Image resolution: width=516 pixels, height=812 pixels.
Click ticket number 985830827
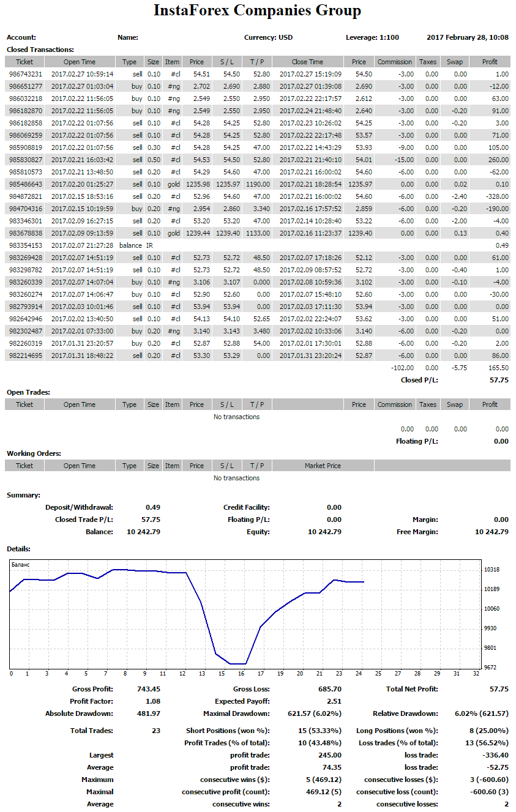click(26, 160)
